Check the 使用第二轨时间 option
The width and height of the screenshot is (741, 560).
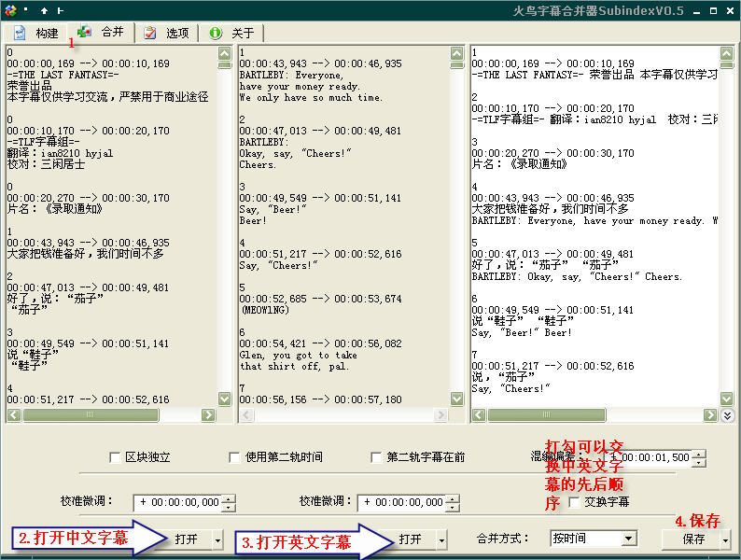235,457
